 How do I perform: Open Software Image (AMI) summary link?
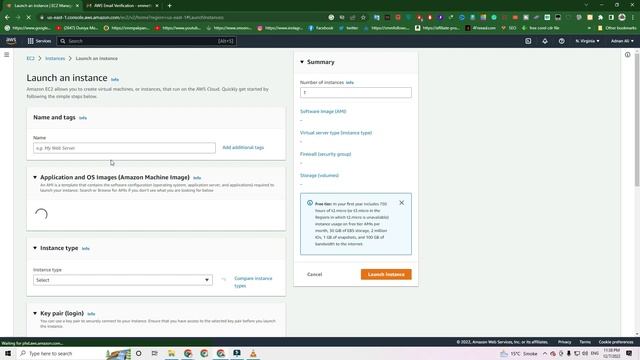pyautogui.click(x=323, y=111)
